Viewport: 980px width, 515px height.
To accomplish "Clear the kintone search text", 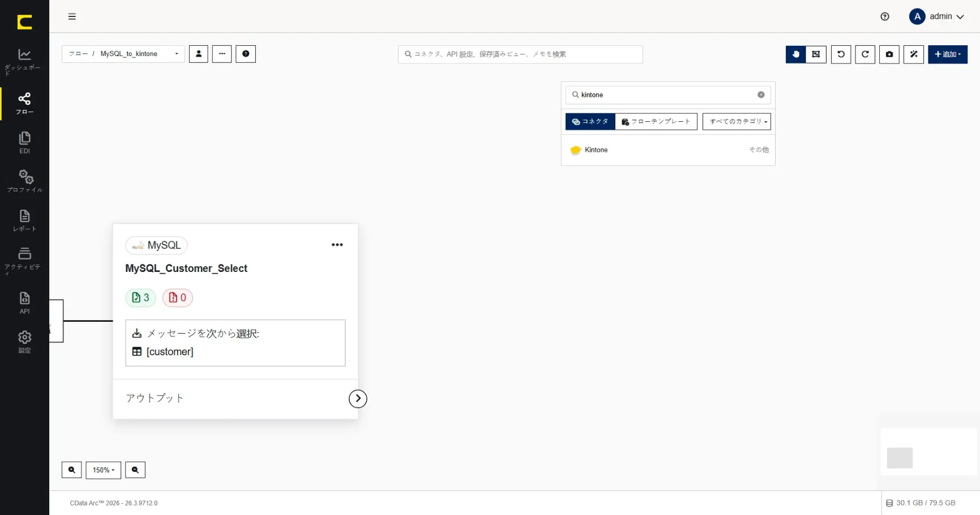I will click(x=761, y=95).
